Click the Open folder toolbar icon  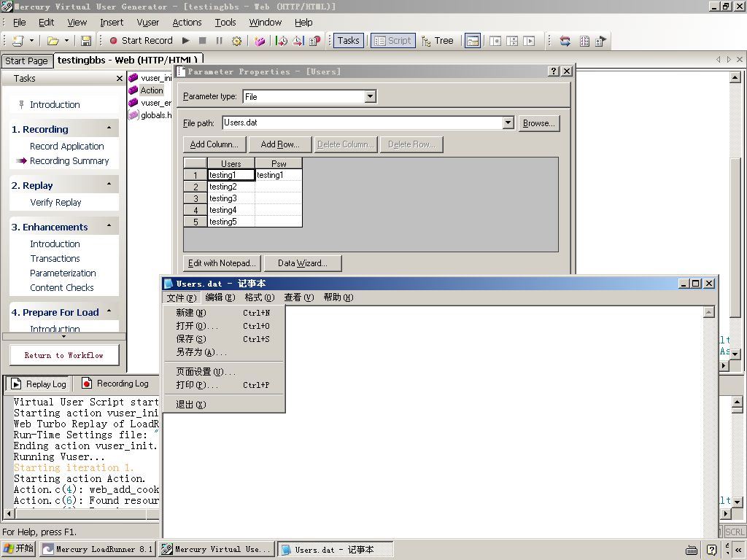pos(53,41)
